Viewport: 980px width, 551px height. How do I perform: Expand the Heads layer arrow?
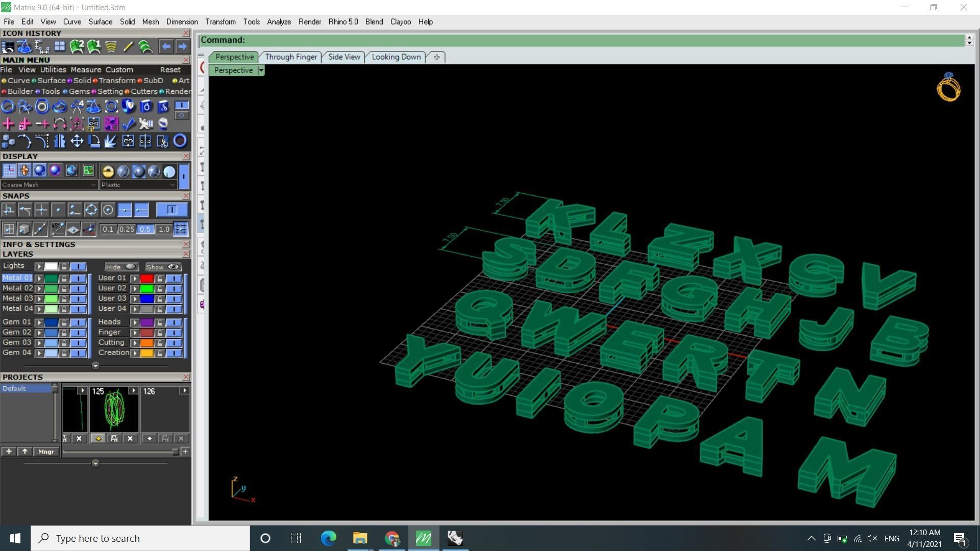[x=135, y=322]
